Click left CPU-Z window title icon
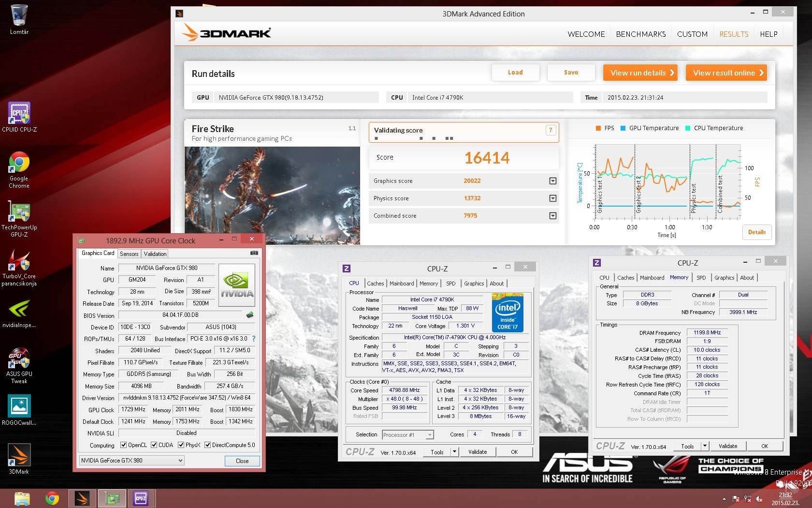The height and width of the screenshot is (508, 812). [x=347, y=269]
